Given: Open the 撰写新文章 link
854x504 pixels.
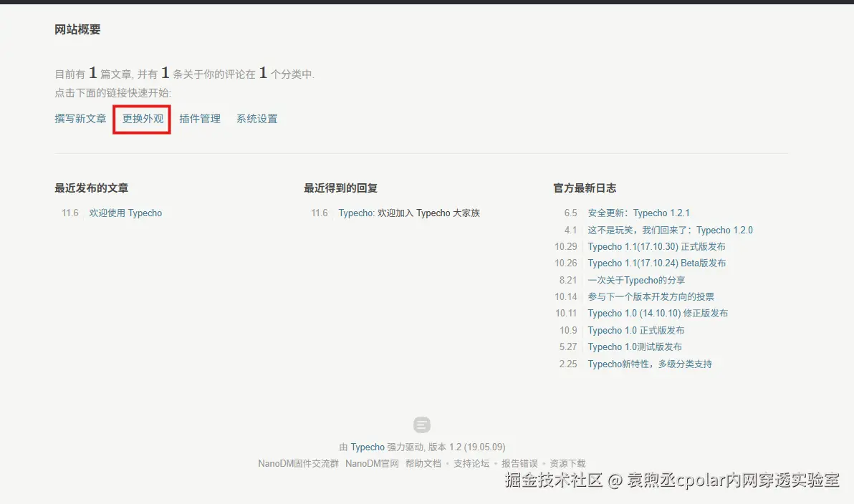Looking at the screenshot, I should click(80, 119).
